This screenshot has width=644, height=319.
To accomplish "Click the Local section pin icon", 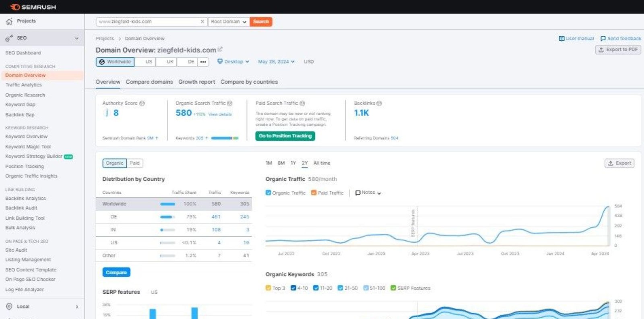I will 9,307.
